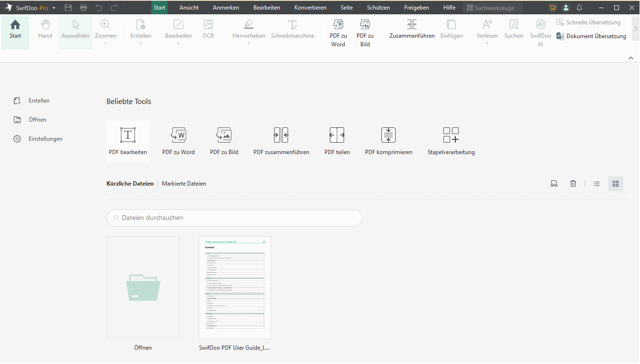
Task: Collapse the ribbon toolbar with chevron
Action: pyautogui.click(x=631, y=58)
